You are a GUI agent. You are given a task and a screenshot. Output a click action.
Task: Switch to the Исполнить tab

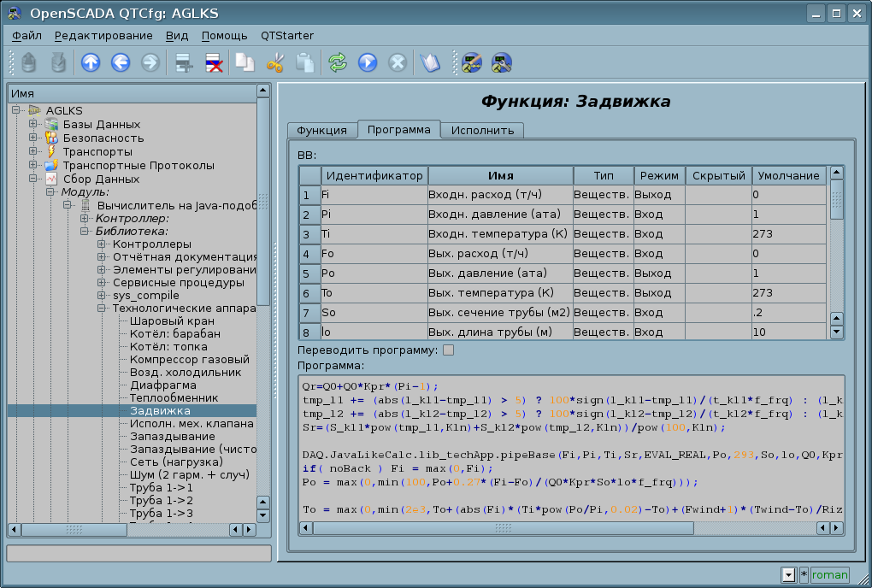point(482,130)
